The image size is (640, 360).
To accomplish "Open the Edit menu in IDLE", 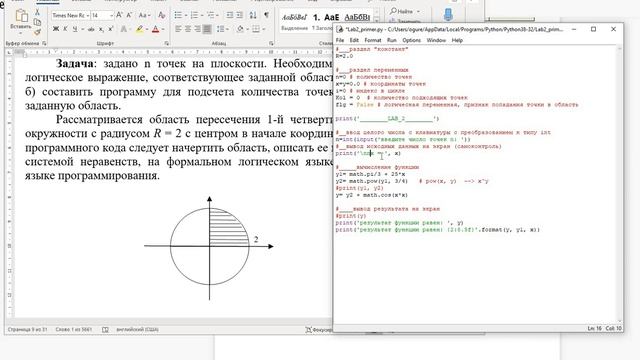I will click(354, 40).
